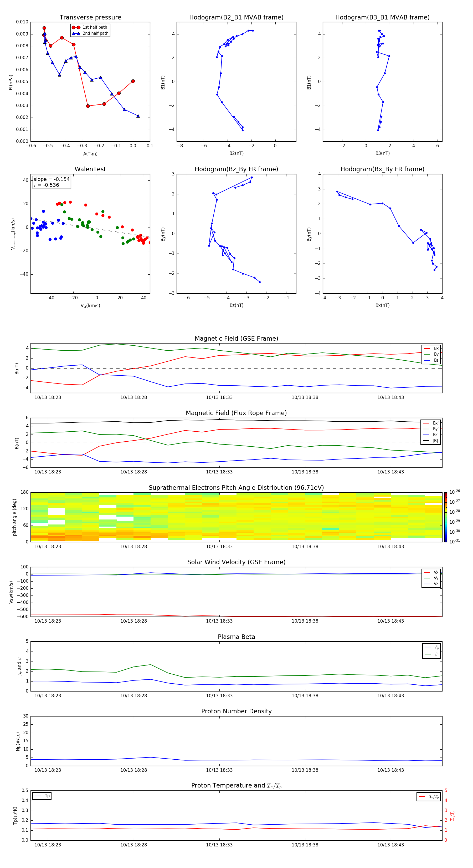473x868 pixels.
Task: Click the 'Hodogram(Bx_By FR frame)' title
Action: 382,169
